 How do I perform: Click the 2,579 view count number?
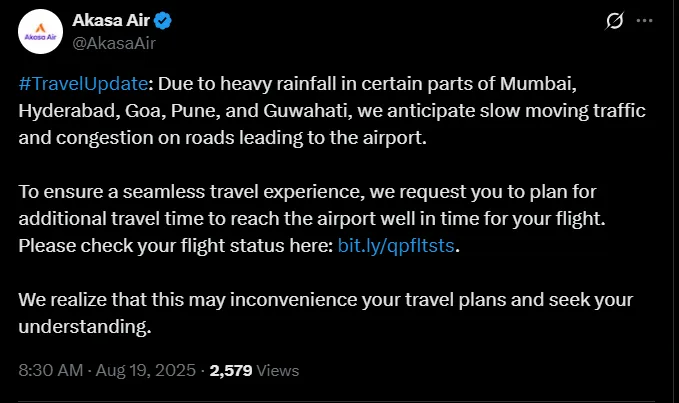point(231,371)
